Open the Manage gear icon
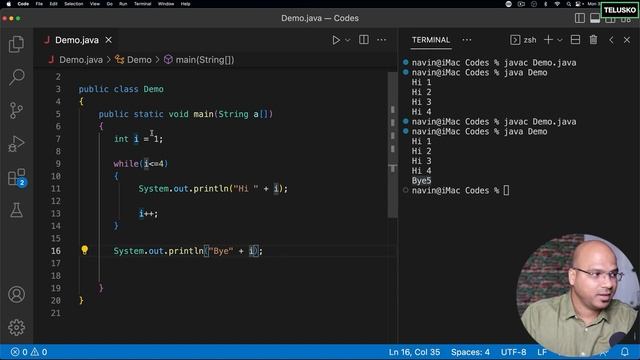This screenshot has height=360, width=640. [16, 327]
